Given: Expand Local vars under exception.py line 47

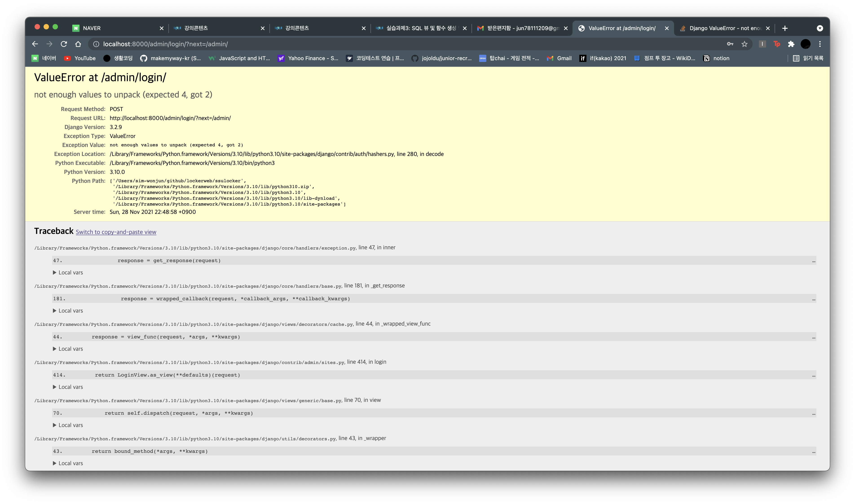Looking at the screenshot, I should point(68,273).
